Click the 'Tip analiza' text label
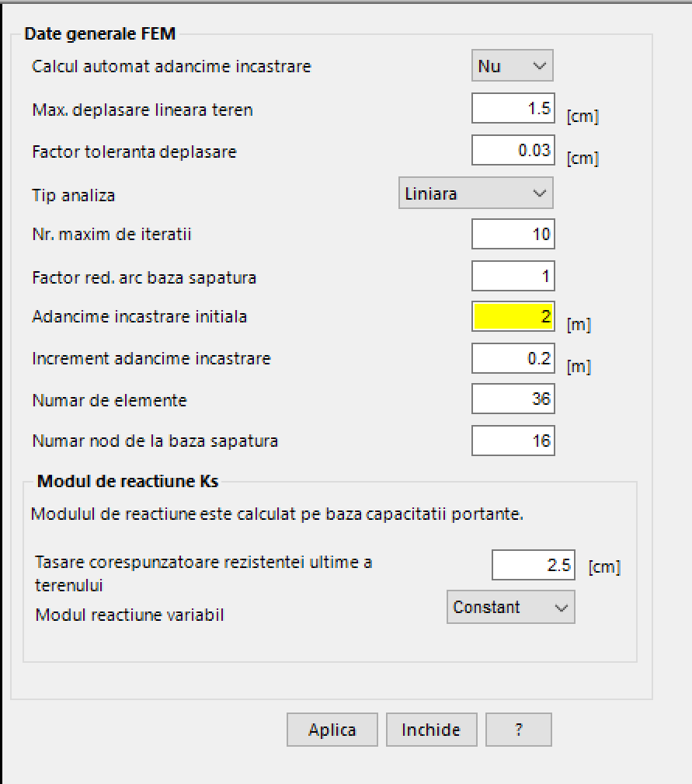The image size is (692, 784). pos(73,194)
